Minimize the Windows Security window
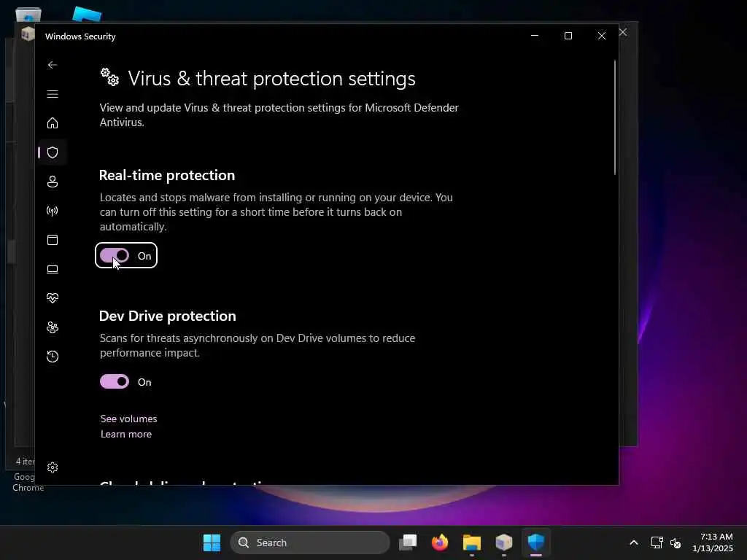747x560 pixels. click(535, 36)
